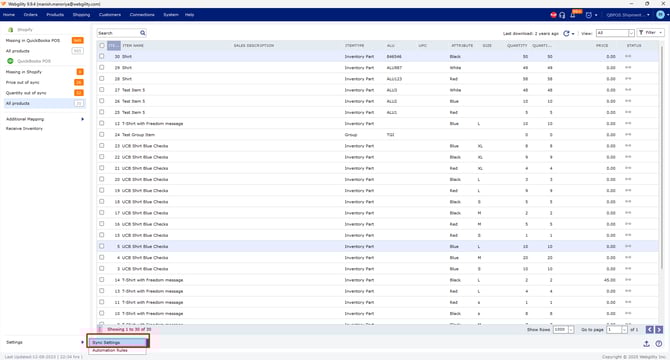This screenshot has height=360, width=670.
Task: Open the Home menu
Action: coord(9,15)
